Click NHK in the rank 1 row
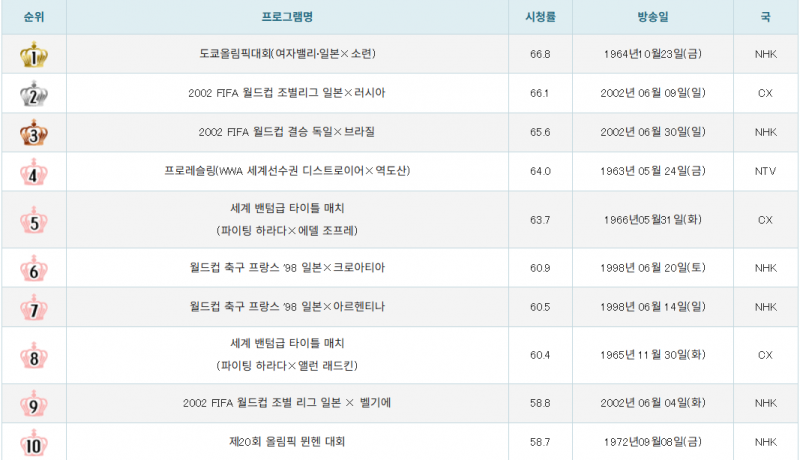 [765, 54]
